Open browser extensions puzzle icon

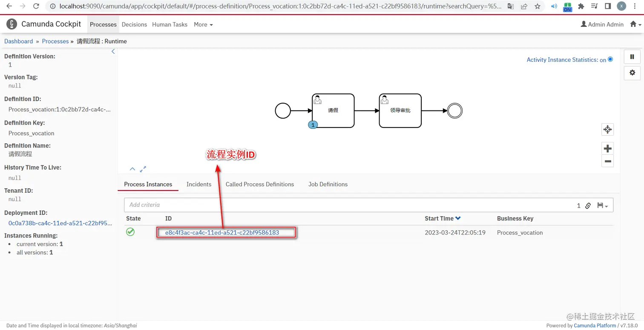(x=581, y=6)
